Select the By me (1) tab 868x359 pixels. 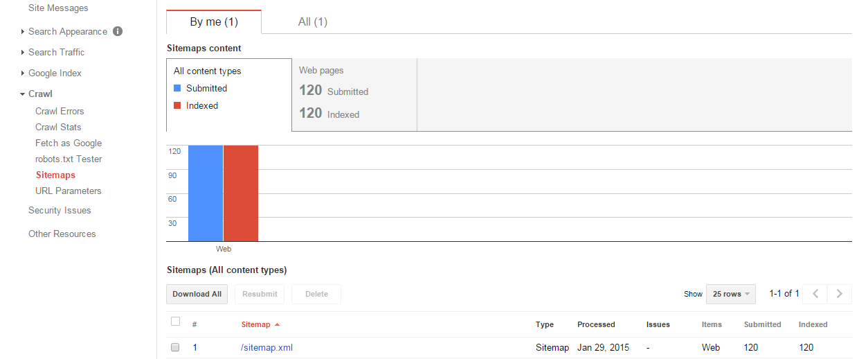click(214, 21)
